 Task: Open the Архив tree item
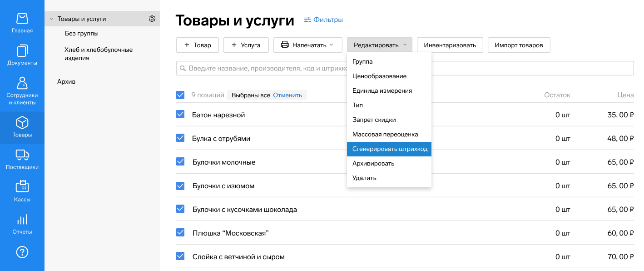66,81
